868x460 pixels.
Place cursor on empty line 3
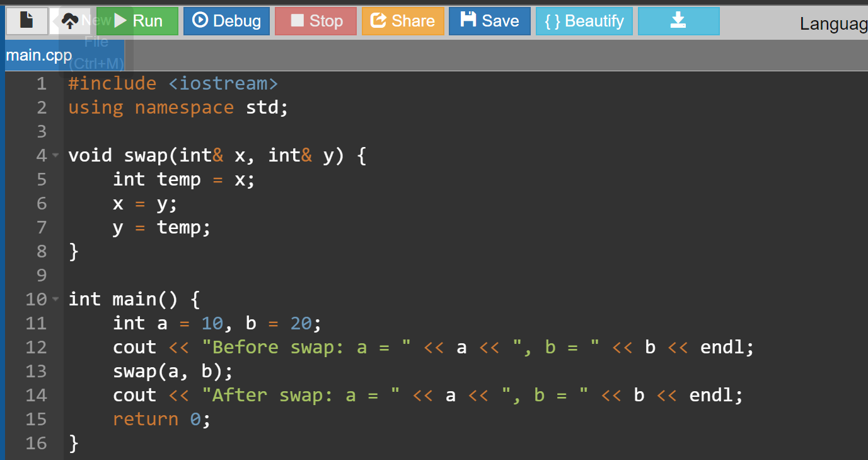pos(466,131)
